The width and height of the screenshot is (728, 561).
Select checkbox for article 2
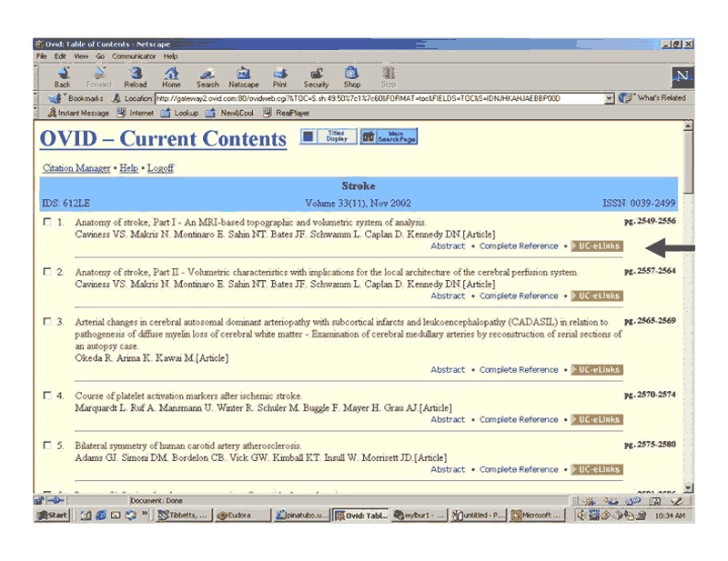[x=47, y=272]
